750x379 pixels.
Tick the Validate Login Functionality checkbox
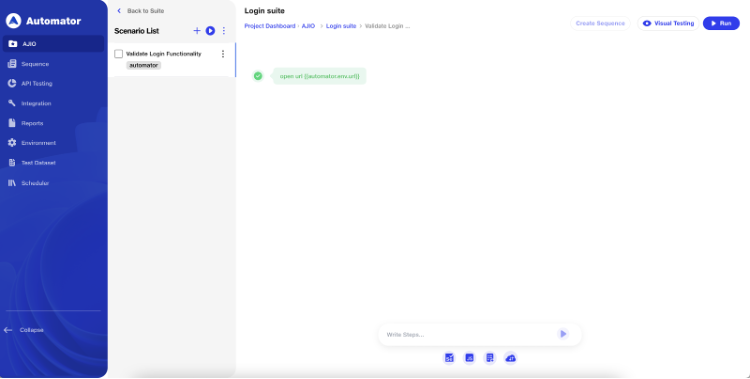(x=119, y=54)
